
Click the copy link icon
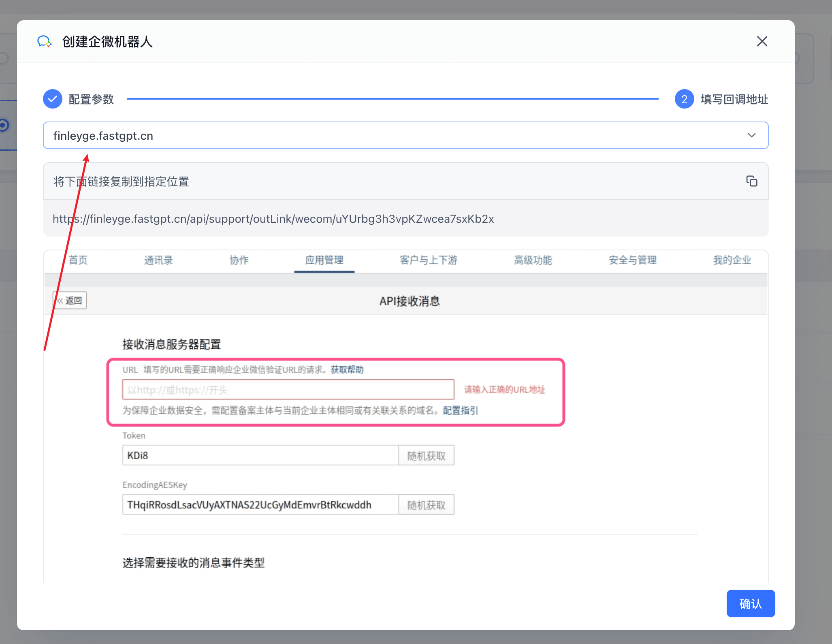[x=752, y=181]
